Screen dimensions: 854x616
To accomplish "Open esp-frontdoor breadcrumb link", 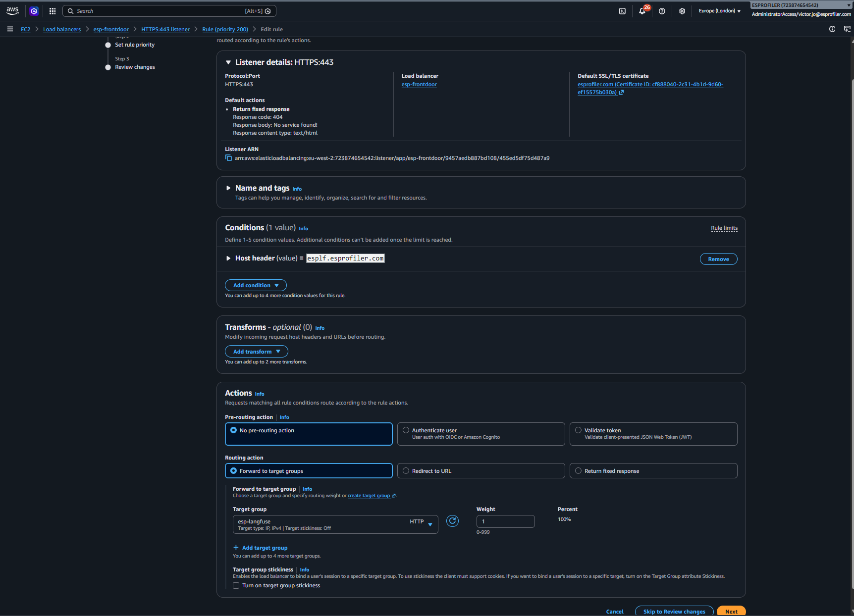I will (111, 30).
